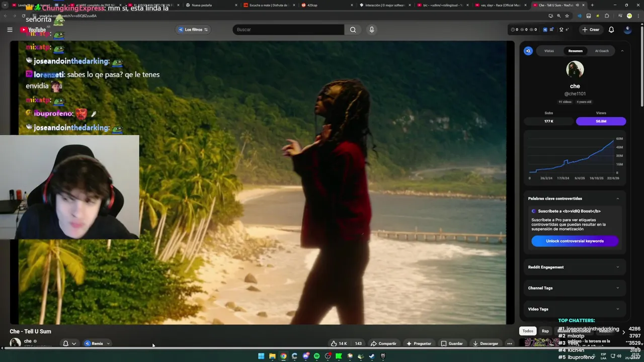Click the browser bookmark star icon
The height and width of the screenshot is (362, 644).
click(x=567, y=16)
